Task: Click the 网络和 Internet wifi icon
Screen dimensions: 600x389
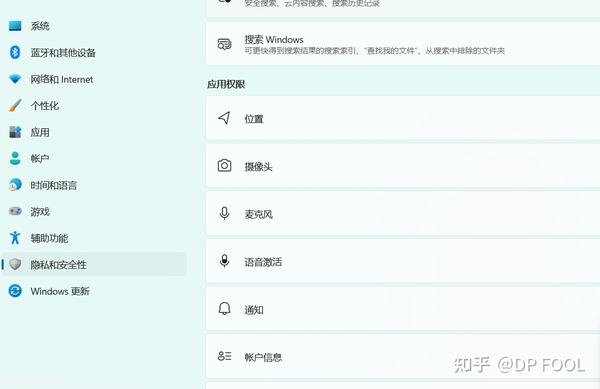Action: click(x=15, y=79)
